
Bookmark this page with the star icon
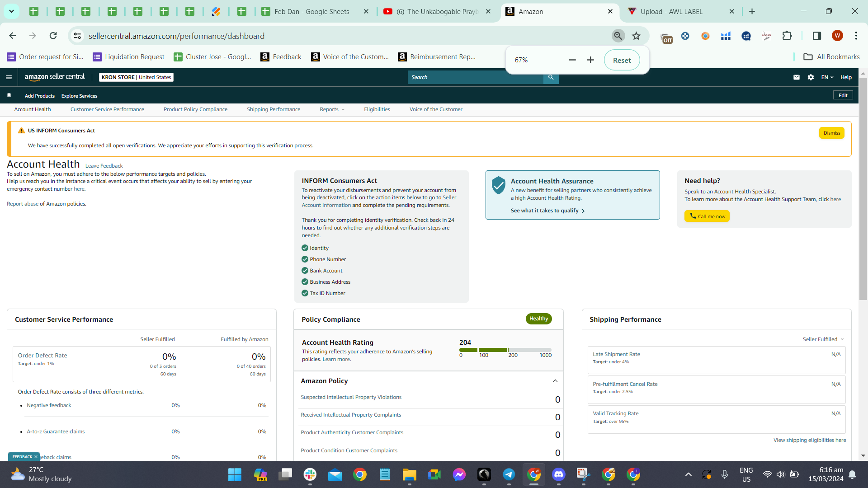637,36
